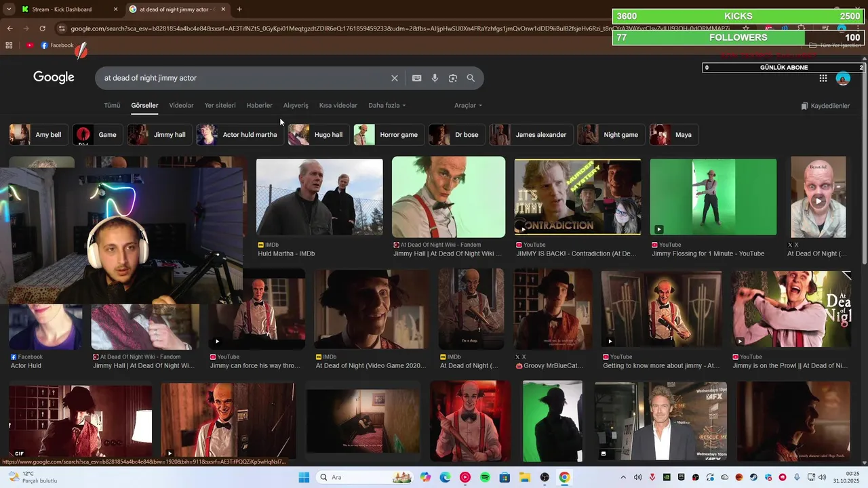868x488 pixels.
Task: Open 'Jimmy can force his way thro...' result
Action: [255, 366]
